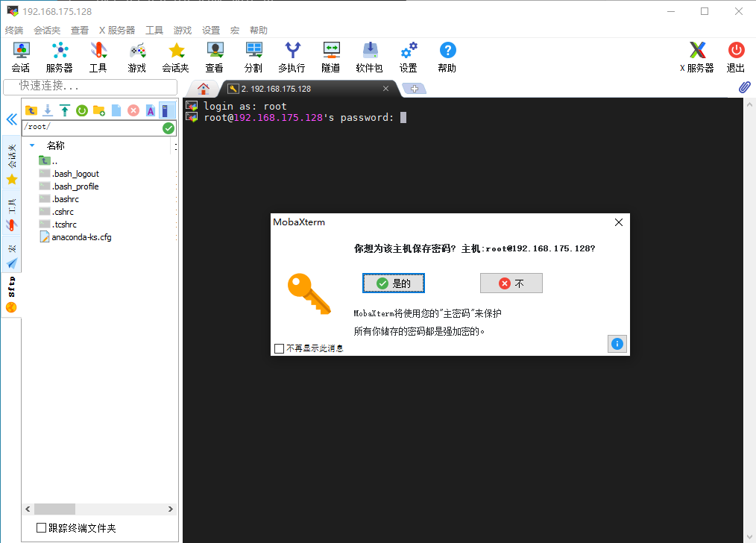Screen dimensions: 756x543
Task: Click the 多执行 (MultiExec) toolbar icon
Action: tap(292, 57)
